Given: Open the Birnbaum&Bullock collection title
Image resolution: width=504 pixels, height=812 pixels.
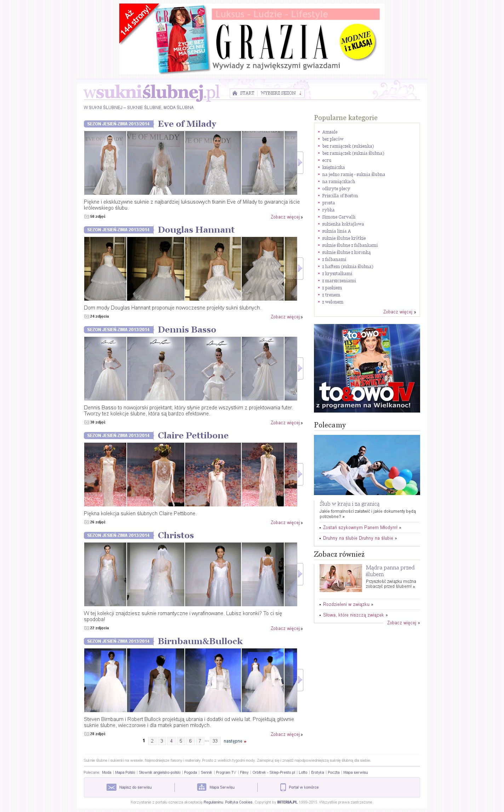Looking at the screenshot, I should click(x=200, y=641).
